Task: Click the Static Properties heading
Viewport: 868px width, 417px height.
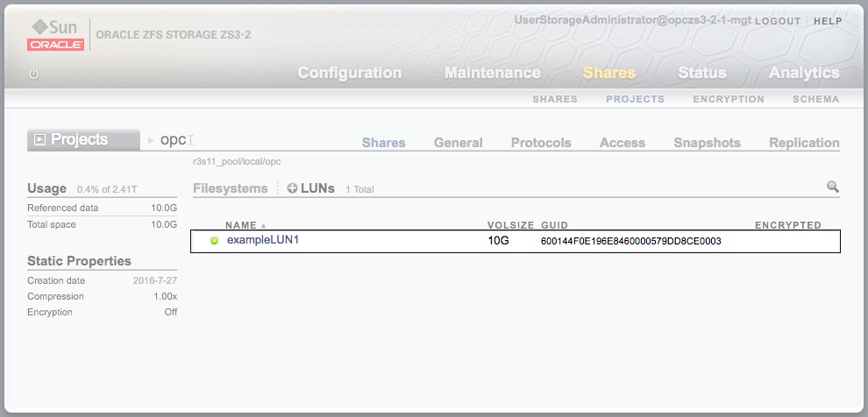Action: (79, 260)
